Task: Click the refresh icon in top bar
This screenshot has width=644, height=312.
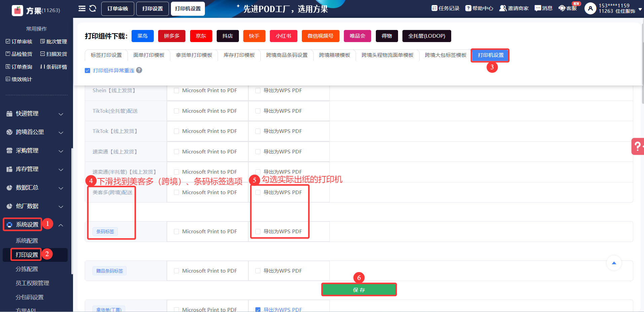Action: pyautogui.click(x=93, y=8)
